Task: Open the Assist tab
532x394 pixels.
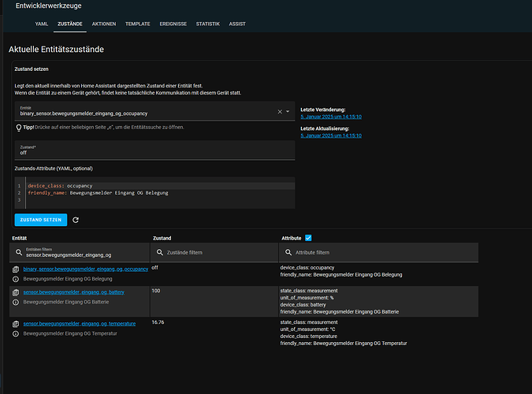Action: tap(236, 24)
